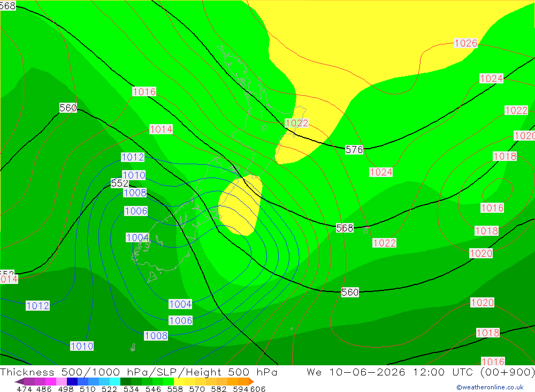535x392 pixels.
Task: Click the legend value 510
Action: click(87, 389)
